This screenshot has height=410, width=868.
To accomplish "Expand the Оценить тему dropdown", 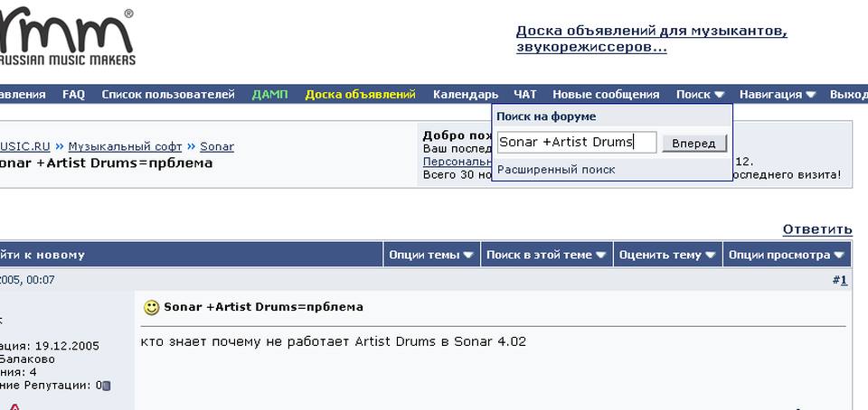I will coord(667,255).
